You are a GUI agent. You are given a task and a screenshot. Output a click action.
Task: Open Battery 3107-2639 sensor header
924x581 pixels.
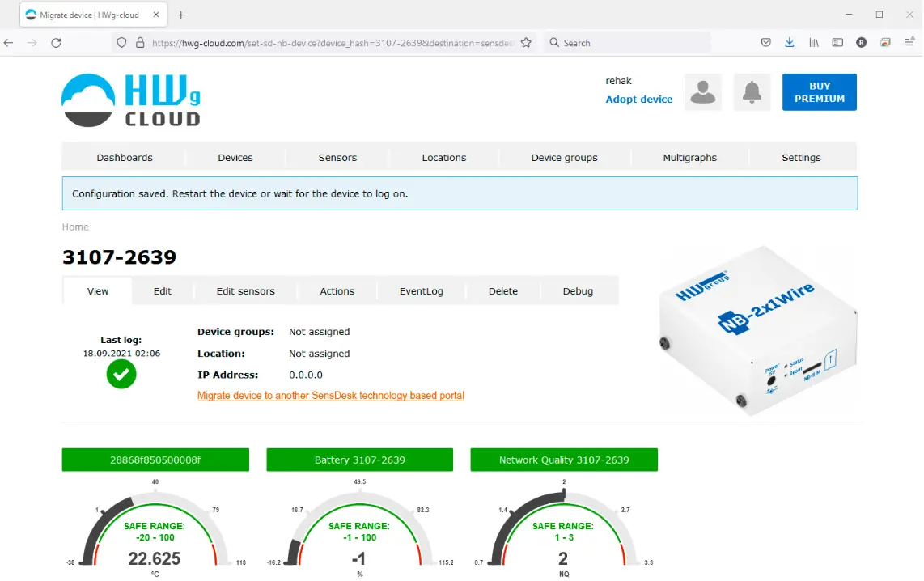(x=359, y=460)
